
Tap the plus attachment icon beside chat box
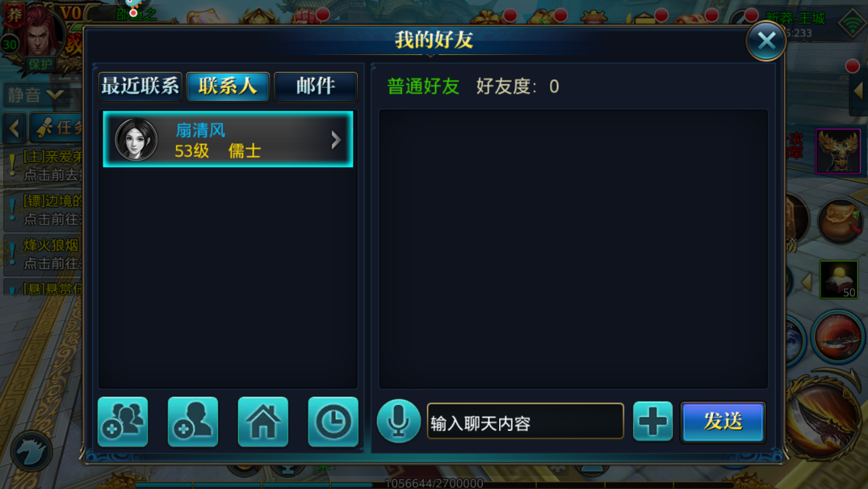[x=652, y=421]
